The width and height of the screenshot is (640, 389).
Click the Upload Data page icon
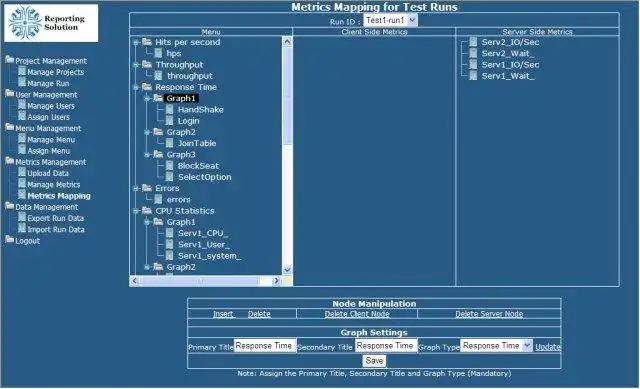coord(22,173)
